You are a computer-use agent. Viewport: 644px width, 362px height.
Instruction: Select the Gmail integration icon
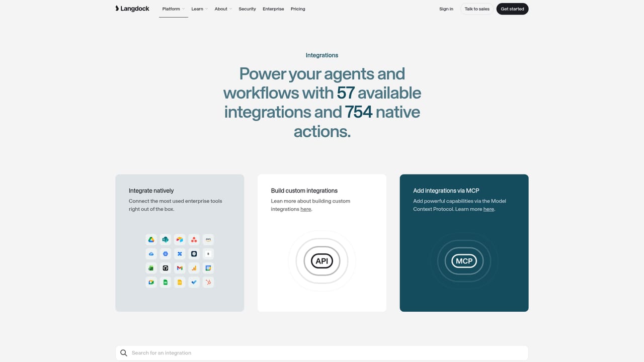pyautogui.click(x=180, y=268)
